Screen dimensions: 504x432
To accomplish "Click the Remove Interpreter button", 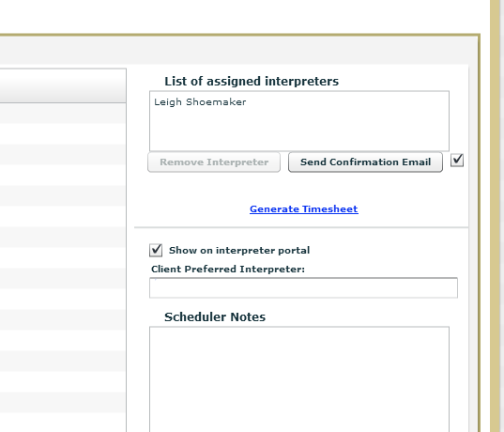I will tap(214, 162).
